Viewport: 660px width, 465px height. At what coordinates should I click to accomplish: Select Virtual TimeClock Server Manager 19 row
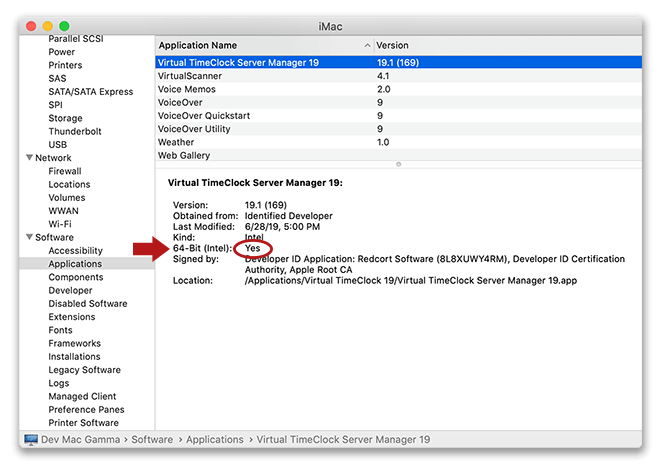click(399, 62)
